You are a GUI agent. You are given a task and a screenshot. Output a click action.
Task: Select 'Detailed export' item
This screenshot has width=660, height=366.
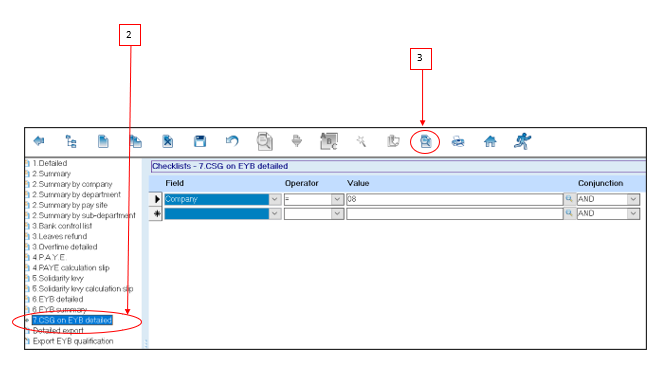click(x=58, y=331)
